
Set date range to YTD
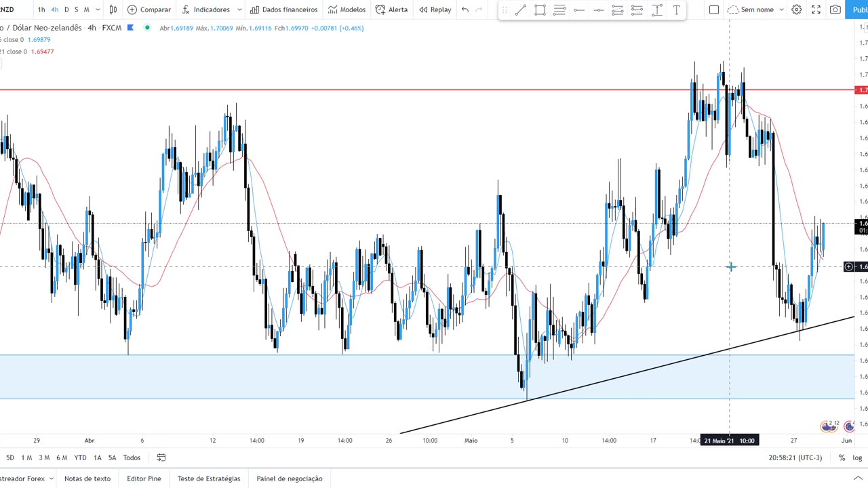(x=80, y=457)
